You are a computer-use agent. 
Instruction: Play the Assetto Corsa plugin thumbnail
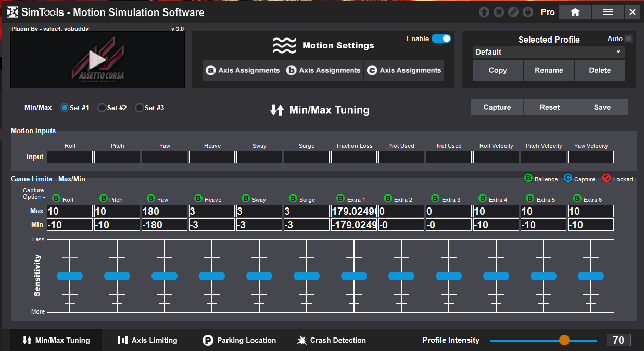click(97, 60)
